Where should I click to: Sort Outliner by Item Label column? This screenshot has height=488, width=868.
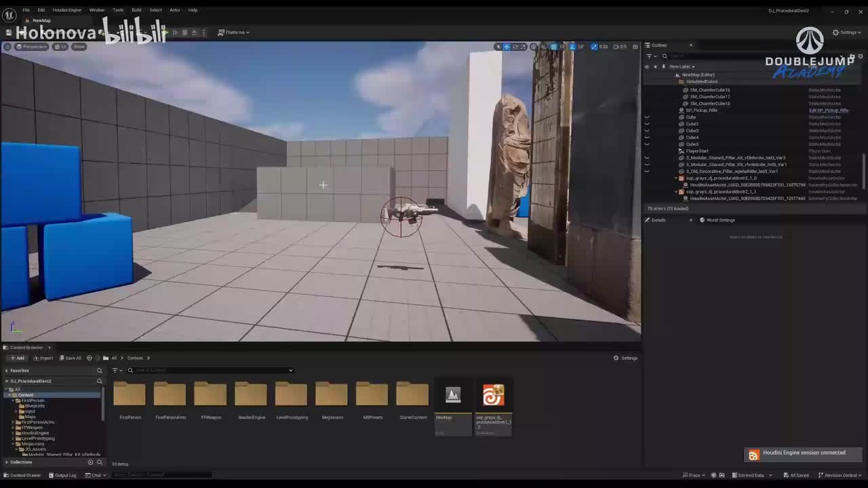point(681,66)
